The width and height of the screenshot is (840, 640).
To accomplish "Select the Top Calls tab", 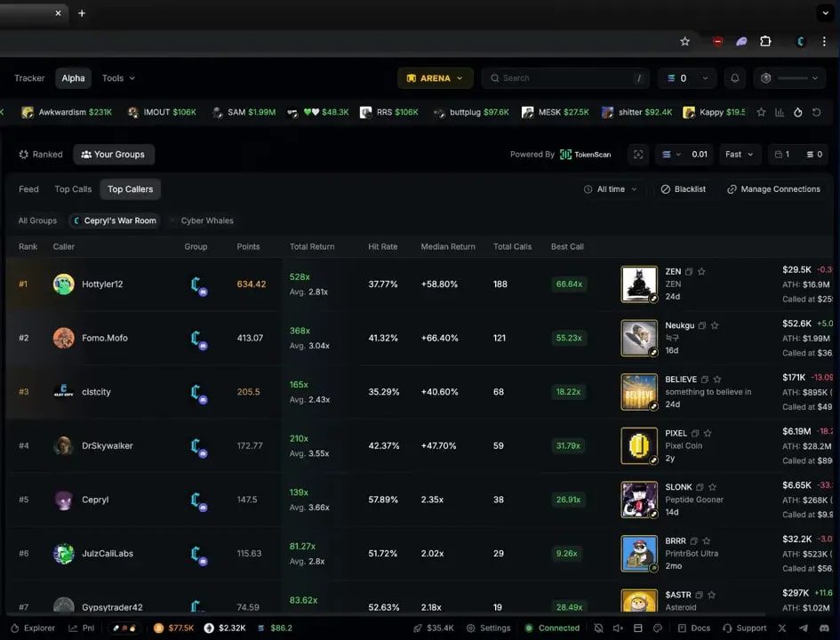I will 73,189.
